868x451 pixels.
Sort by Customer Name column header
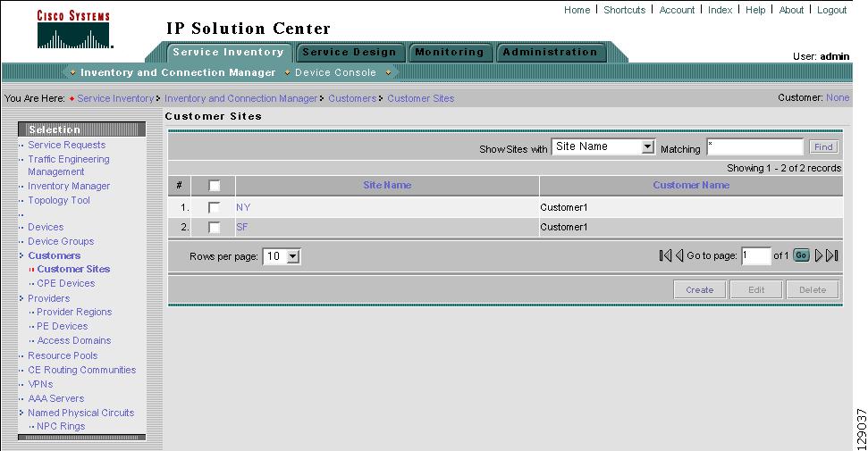(691, 186)
